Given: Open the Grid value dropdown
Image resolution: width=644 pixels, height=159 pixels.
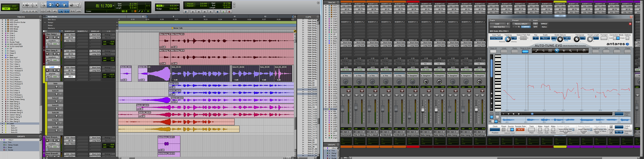Looking at the screenshot, I should [x=178, y=6].
